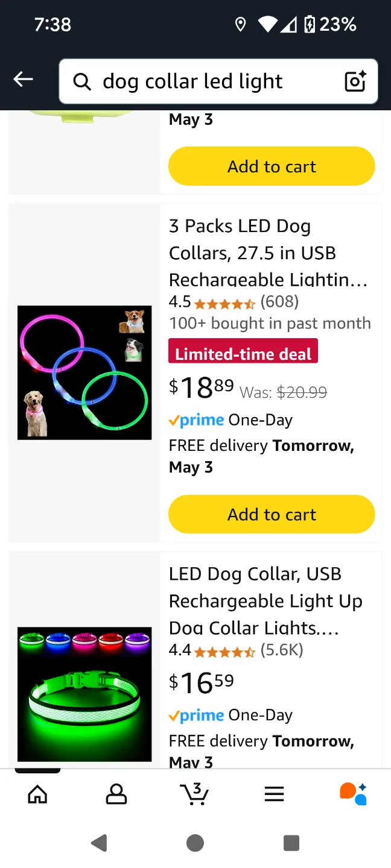Add the 3 Packs LED Dog Collars to cart

[272, 514]
